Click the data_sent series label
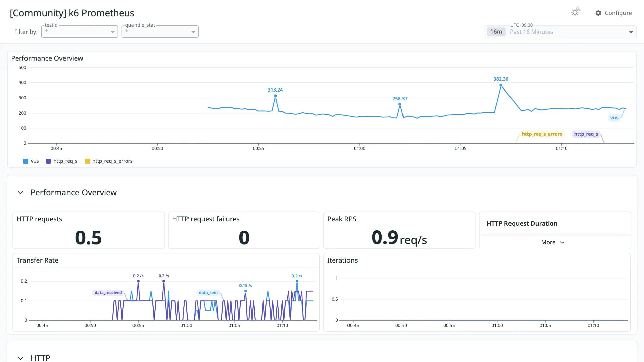The height and width of the screenshot is (362, 644). point(208,293)
